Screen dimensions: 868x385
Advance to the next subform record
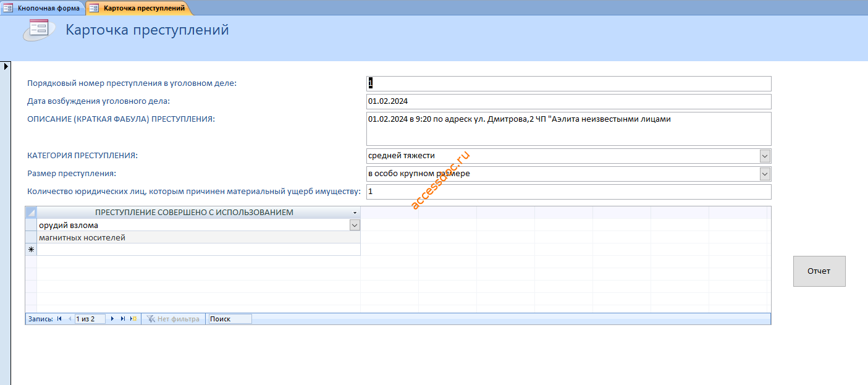(x=112, y=319)
